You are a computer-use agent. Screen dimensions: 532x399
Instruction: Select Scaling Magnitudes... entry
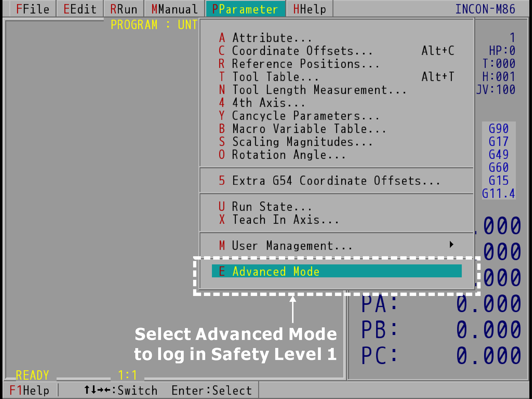pyautogui.click(x=337, y=142)
